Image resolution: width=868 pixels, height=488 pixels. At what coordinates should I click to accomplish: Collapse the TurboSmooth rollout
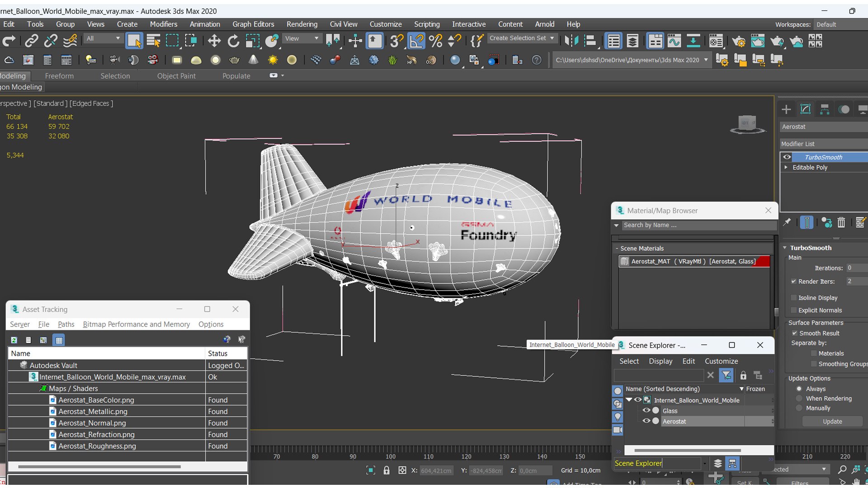tap(785, 248)
